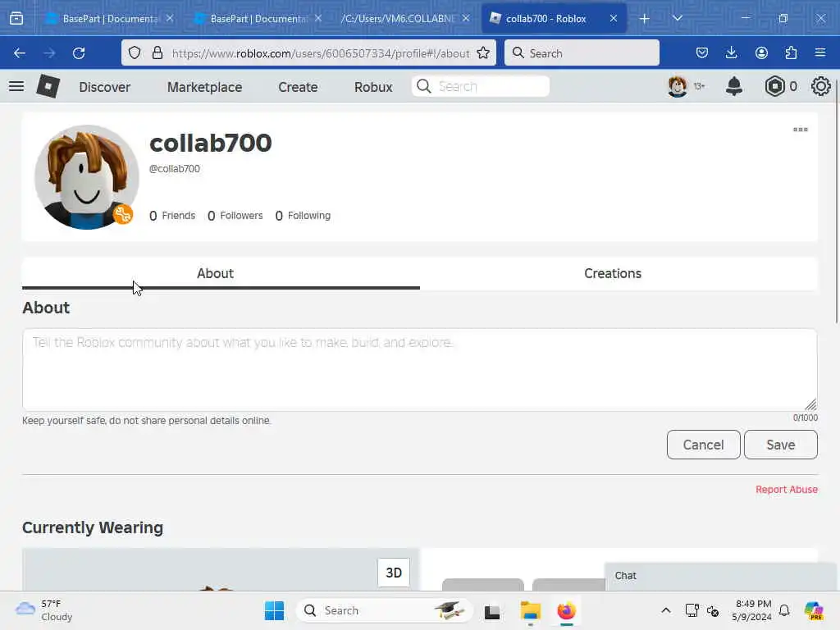Click the collab700 profile avatar picture

click(86, 177)
